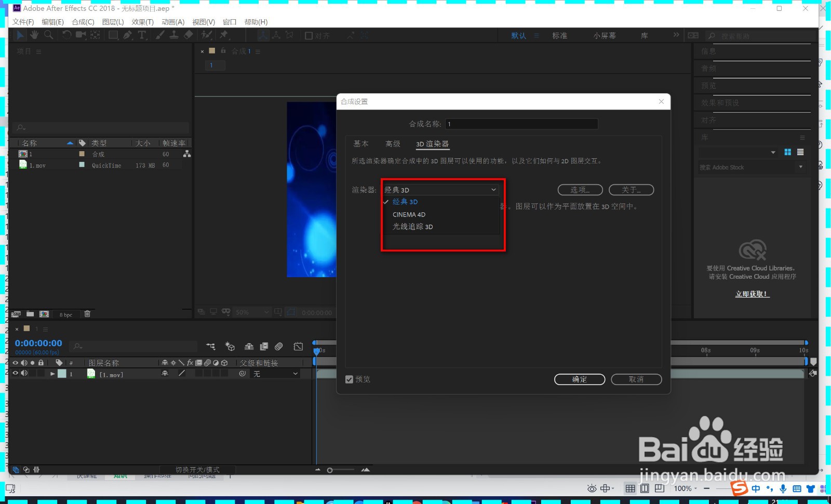Click 切换开关/模式 toggle button
831x504 pixels.
tap(197, 470)
